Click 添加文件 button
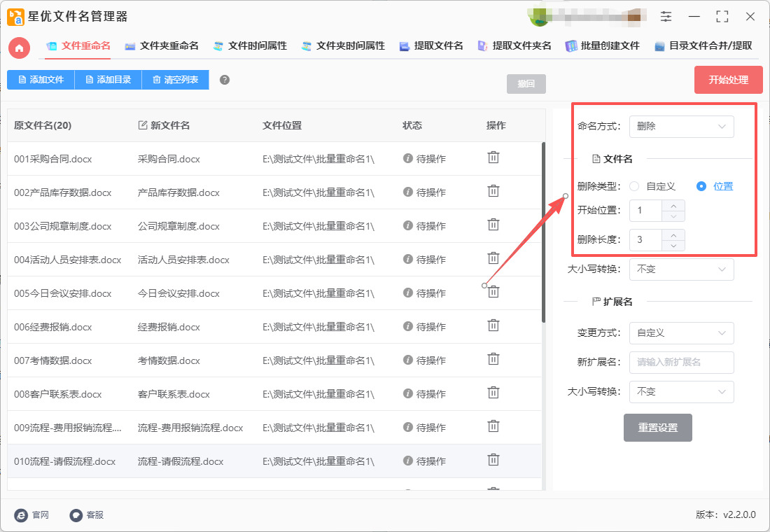770x532 pixels. [41, 80]
